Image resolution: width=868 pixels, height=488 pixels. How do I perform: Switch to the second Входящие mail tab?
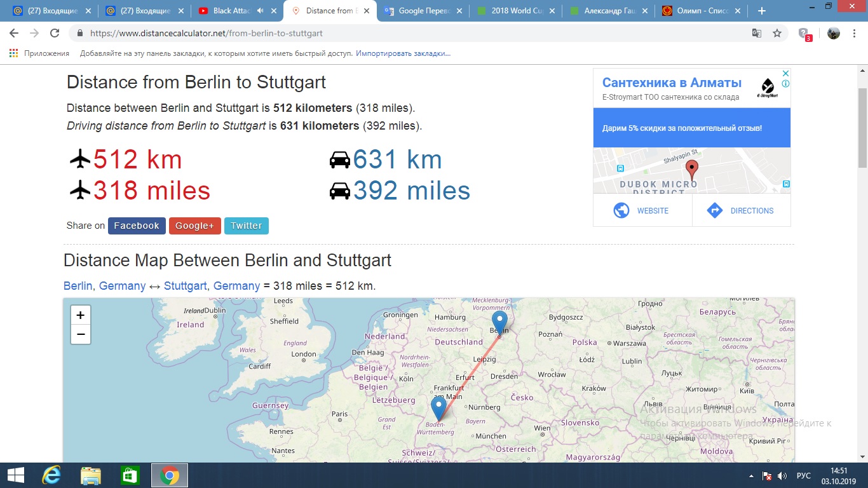(x=143, y=11)
